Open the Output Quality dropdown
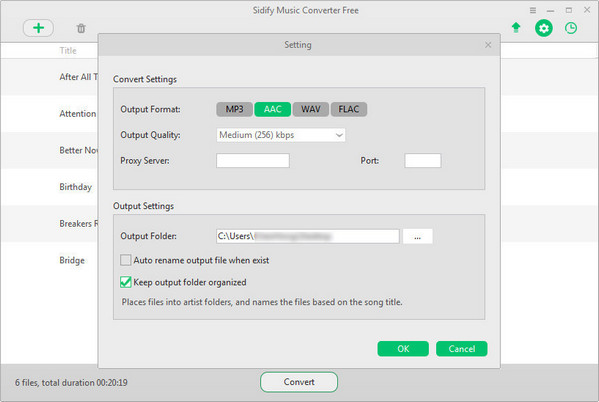 click(x=281, y=135)
